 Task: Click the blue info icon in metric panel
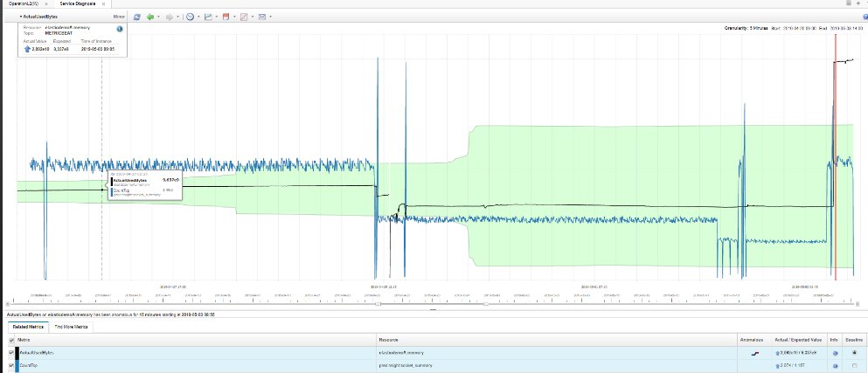click(119, 29)
